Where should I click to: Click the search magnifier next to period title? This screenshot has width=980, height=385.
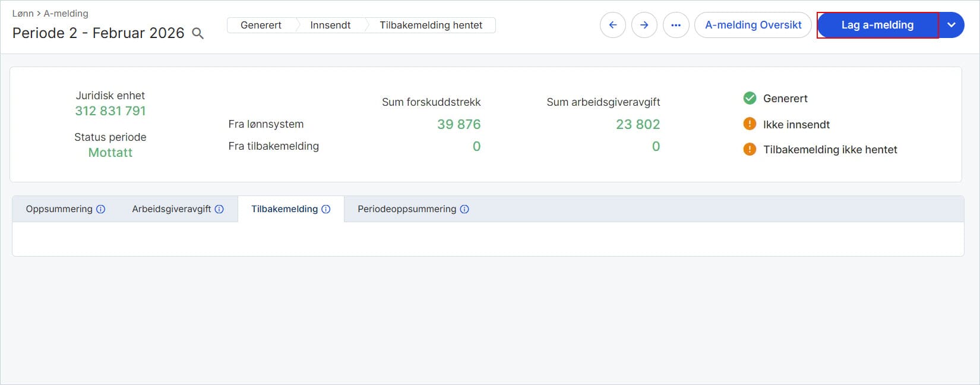click(x=198, y=34)
